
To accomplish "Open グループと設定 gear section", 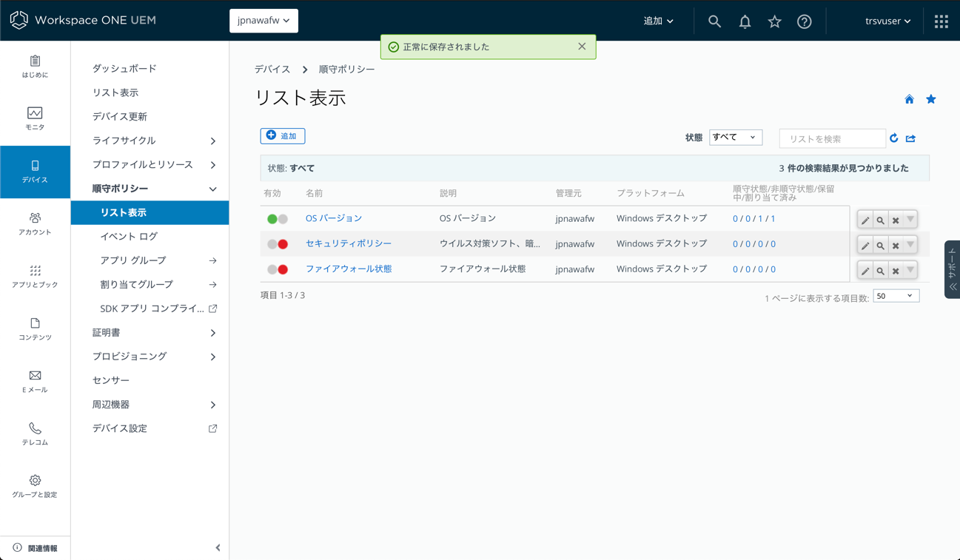I will tap(35, 487).
